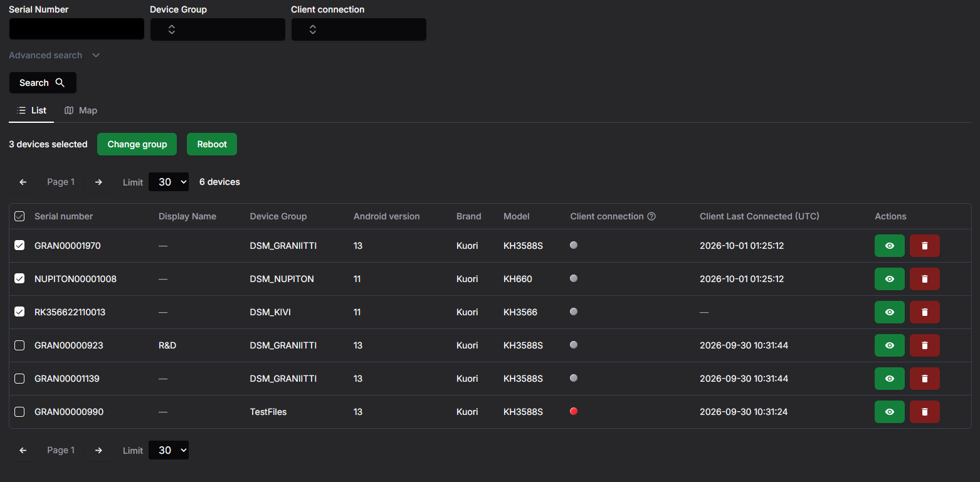The width and height of the screenshot is (980, 482).
Task: View device GRAN00000923 eye icon
Action: (889, 345)
